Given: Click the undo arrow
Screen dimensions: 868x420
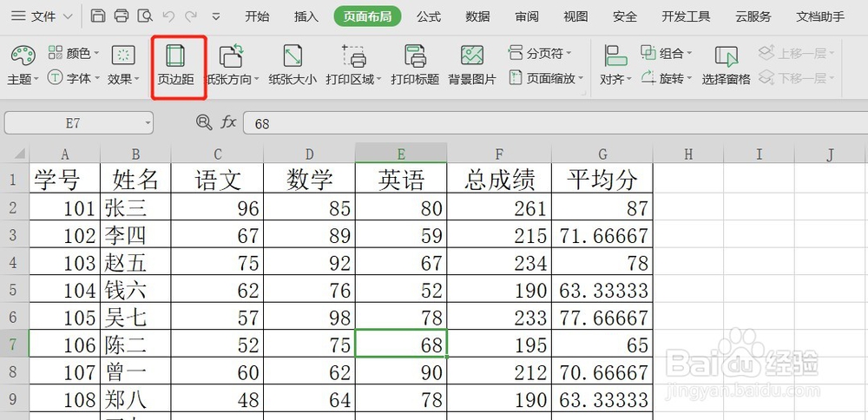Looking at the screenshot, I should tap(169, 16).
